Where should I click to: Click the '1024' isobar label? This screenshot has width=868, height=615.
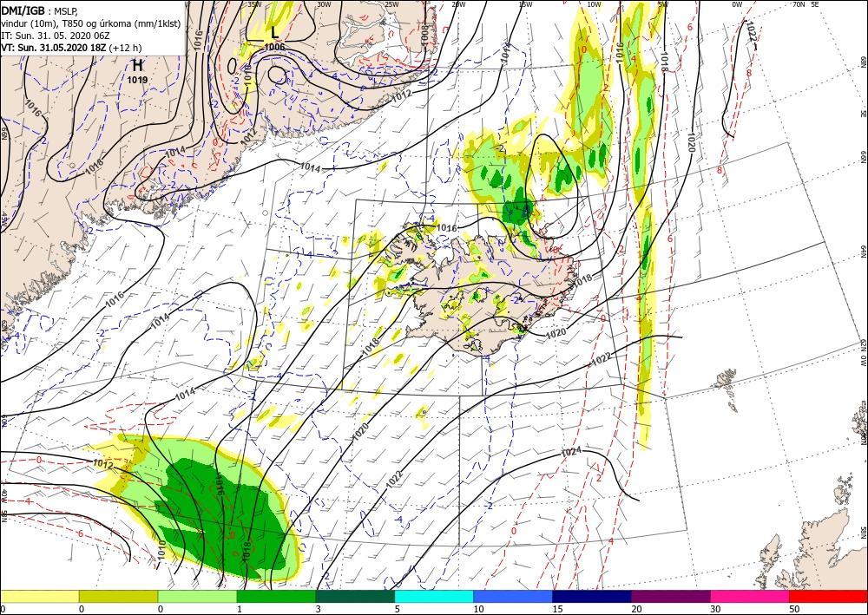tap(571, 452)
